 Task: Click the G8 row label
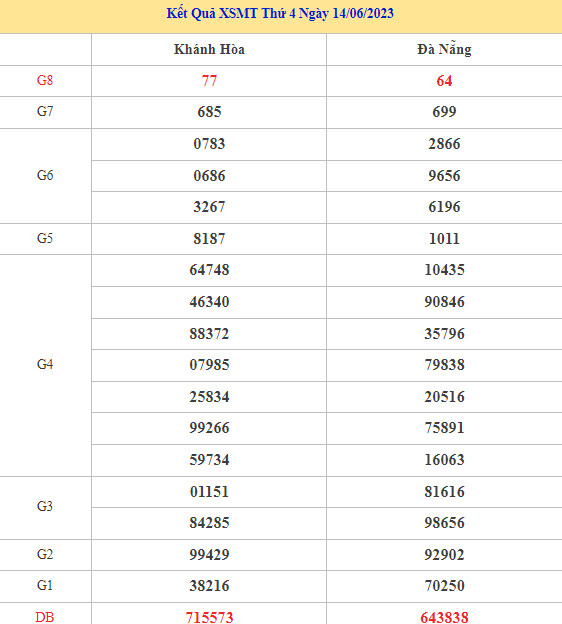tap(45, 80)
